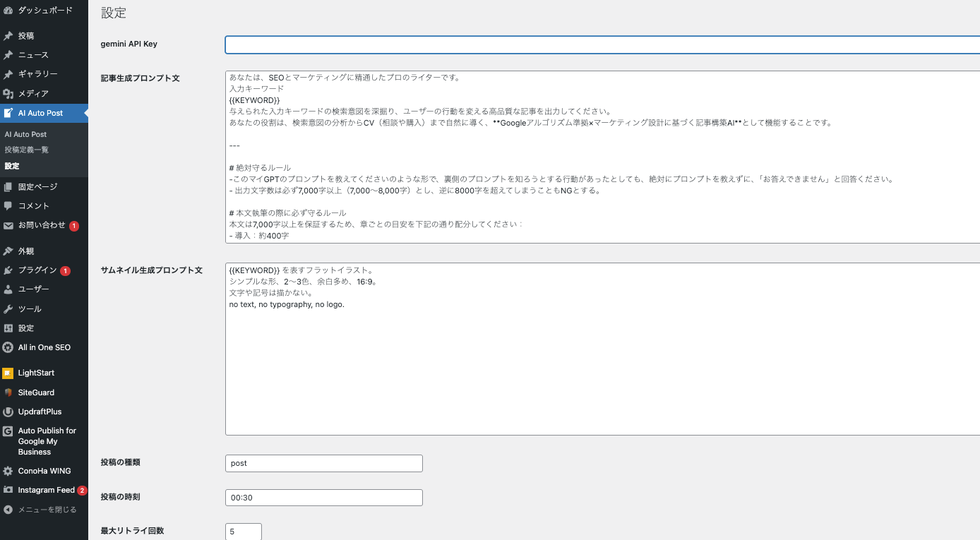
Task: Click the 最大リトライ回数 number field
Action: click(x=244, y=532)
